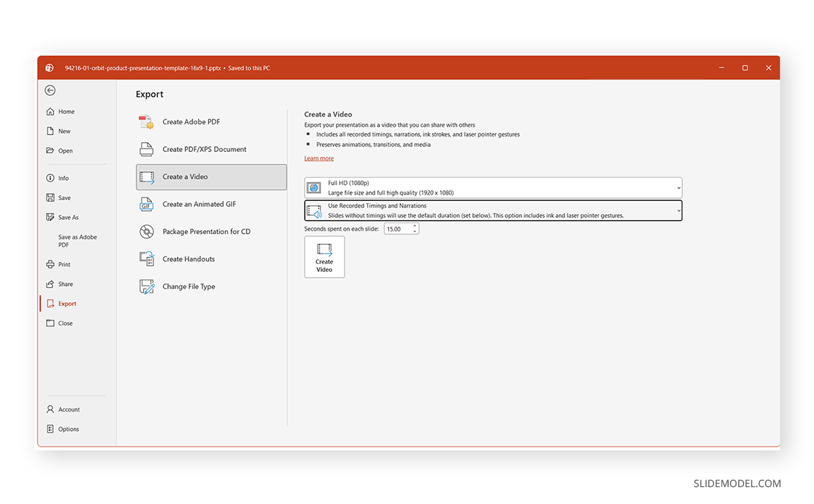Decrease seconds spent on each slide
This screenshot has width=814, height=504.
[x=415, y=232]
